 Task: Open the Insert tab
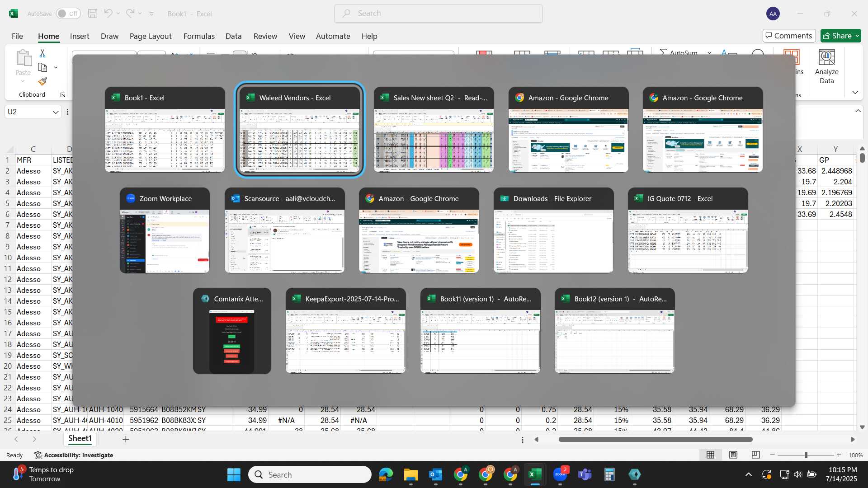[x=80, y=36]
